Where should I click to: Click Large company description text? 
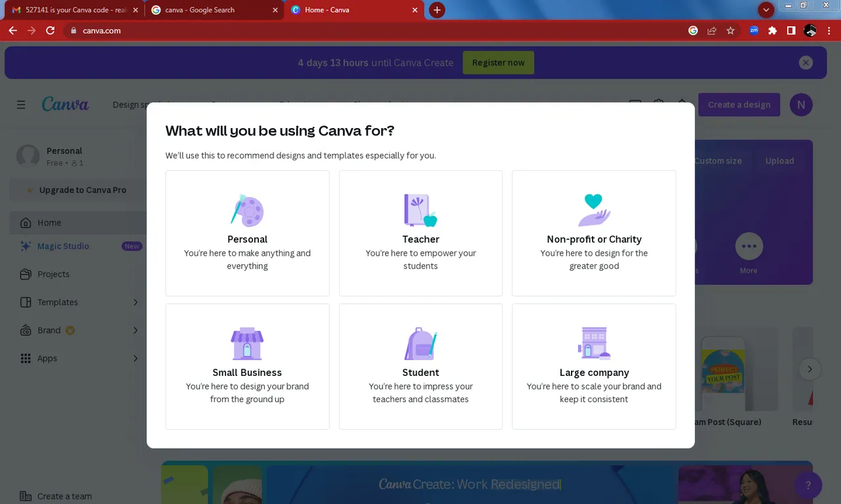pos(594,393)
